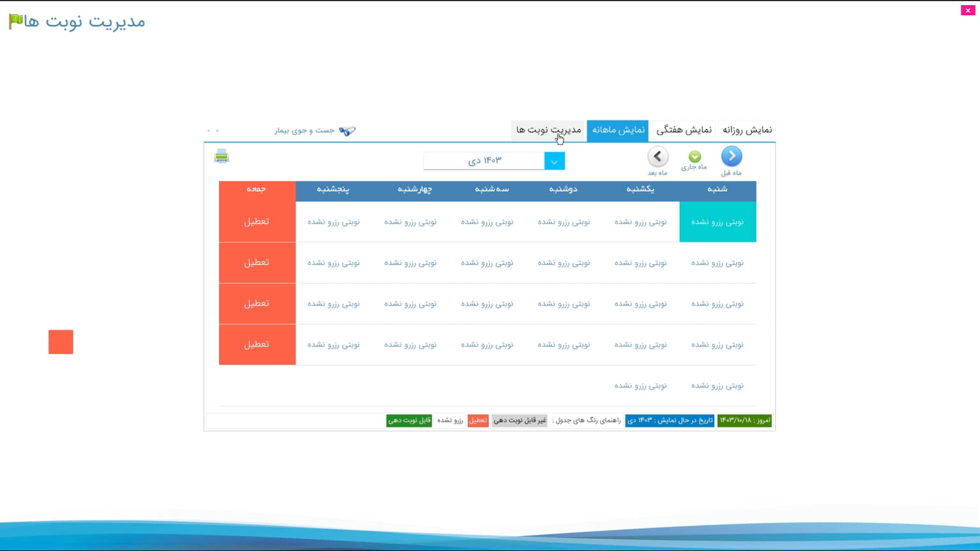Jump to current month (ماه جاری) icon

coord(695,156)
